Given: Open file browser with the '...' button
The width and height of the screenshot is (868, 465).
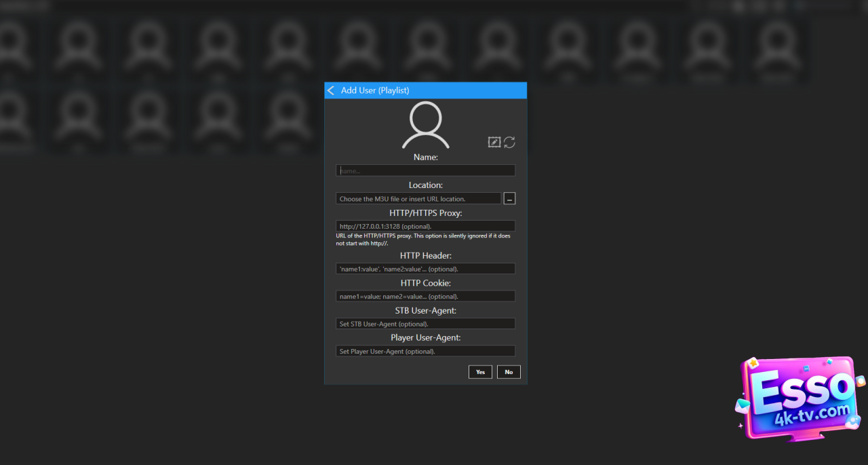Looking at the screenshot, I should coord(509,198).
